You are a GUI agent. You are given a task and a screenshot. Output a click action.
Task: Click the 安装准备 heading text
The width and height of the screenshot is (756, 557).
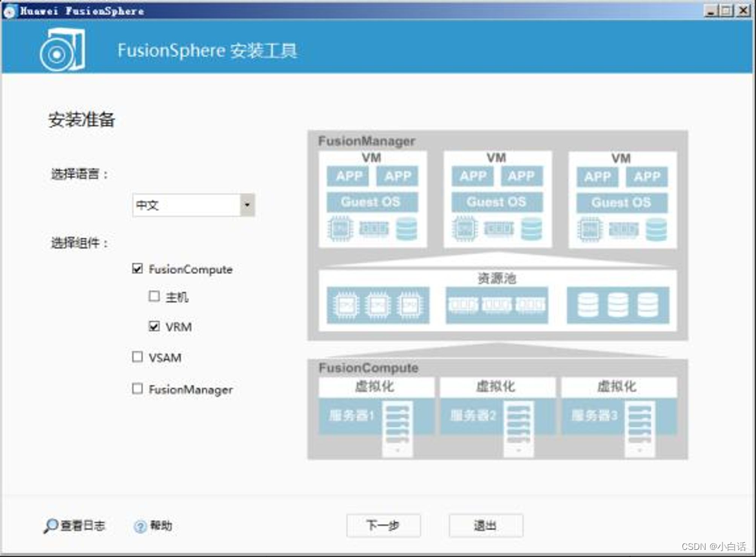(81, 120)
